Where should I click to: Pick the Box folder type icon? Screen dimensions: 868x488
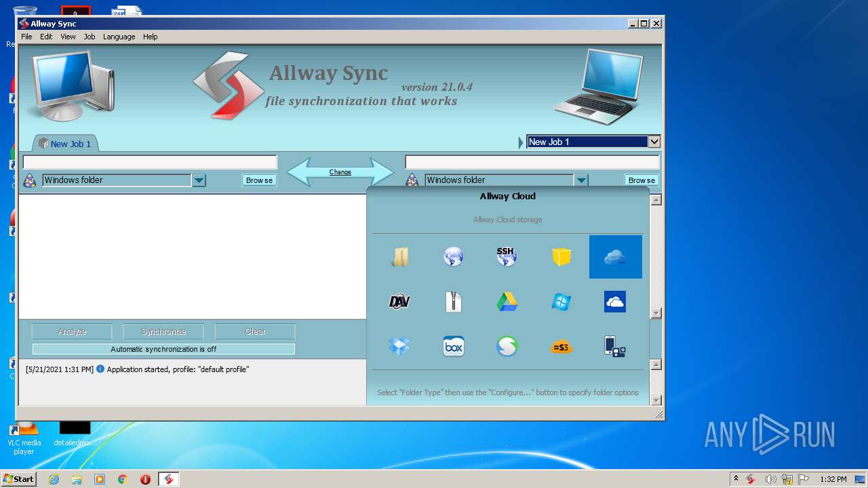(454, 346)
